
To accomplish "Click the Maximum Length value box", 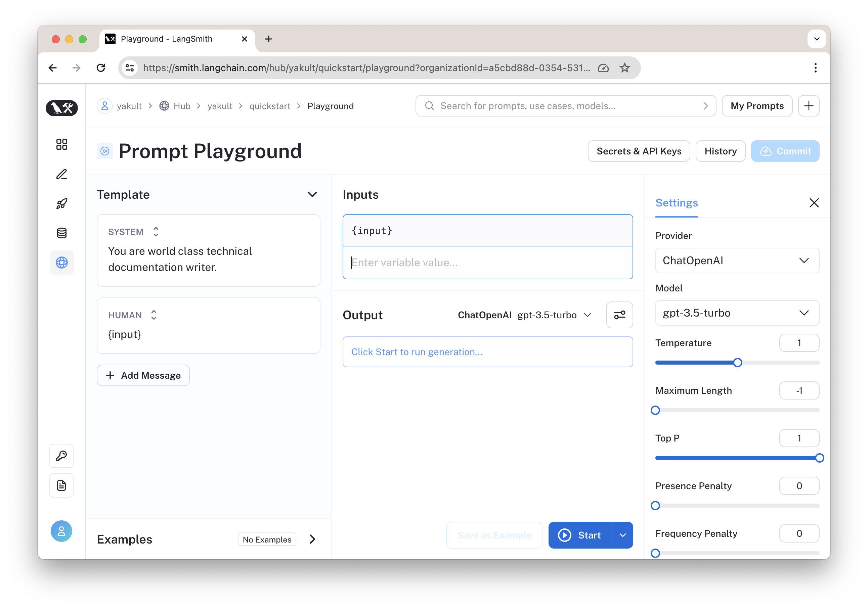I will (x=799, y=391).
